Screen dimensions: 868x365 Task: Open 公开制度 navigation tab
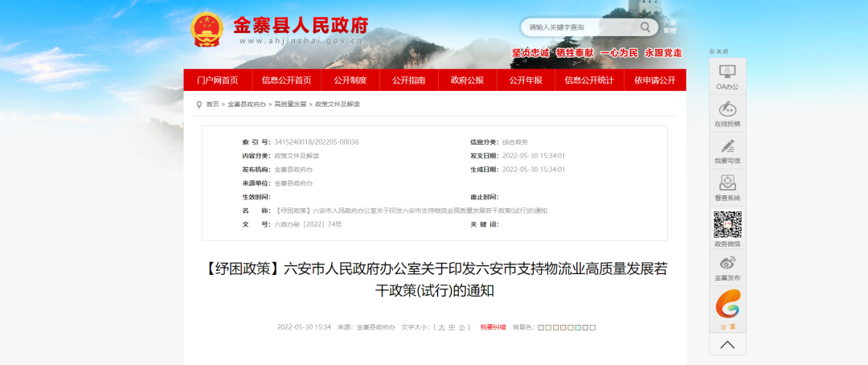coord(350,80)
